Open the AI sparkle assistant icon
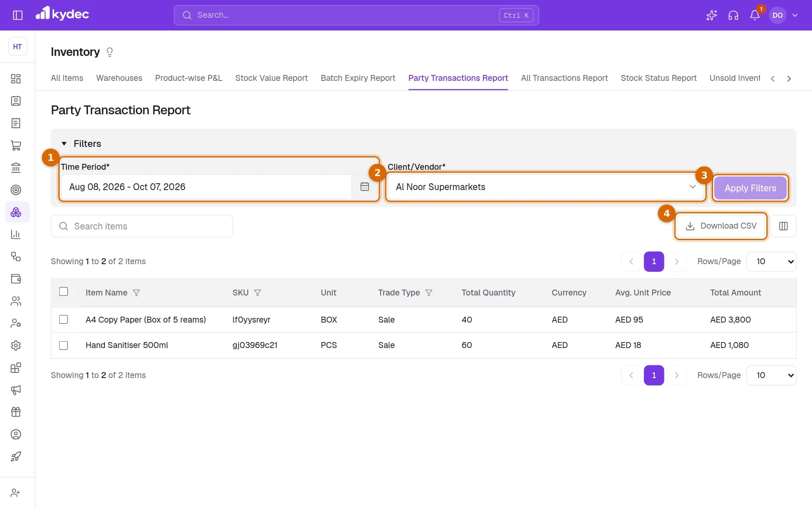This screenshot has width=812, height=508. tap(711, 15)
